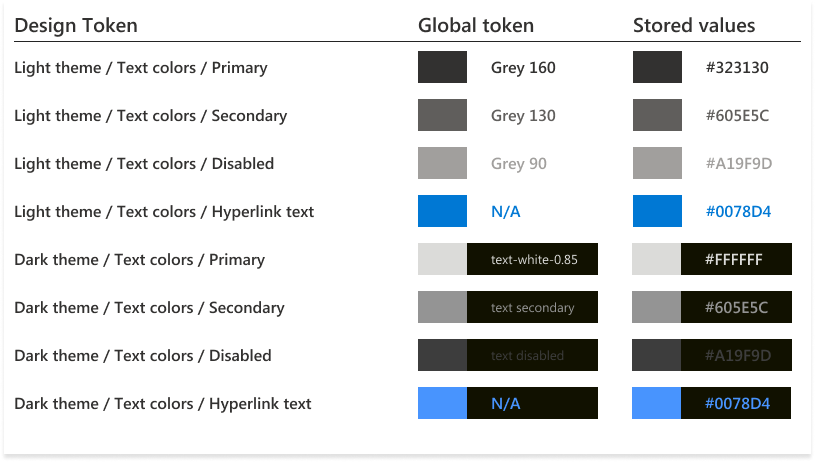Click the stored swatch beside #FFFFFF
Image resolution: width=815 pixels, height=462 pixels.
coord(656,259)
